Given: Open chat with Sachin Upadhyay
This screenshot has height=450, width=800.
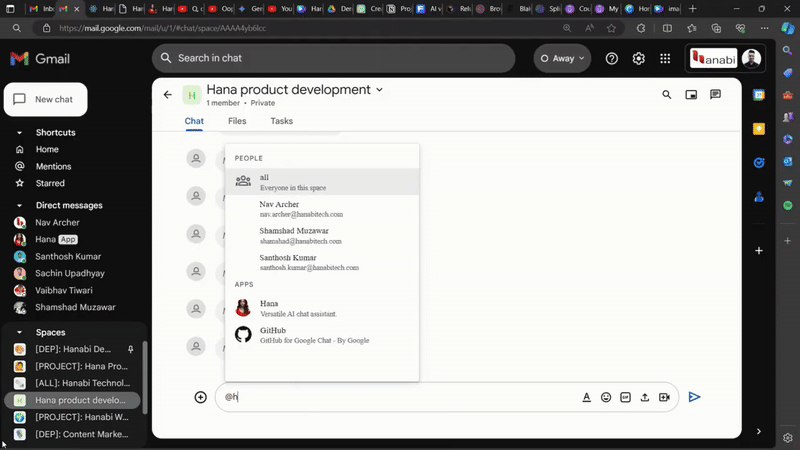Looking at the screenshot, I should point(69,273).
